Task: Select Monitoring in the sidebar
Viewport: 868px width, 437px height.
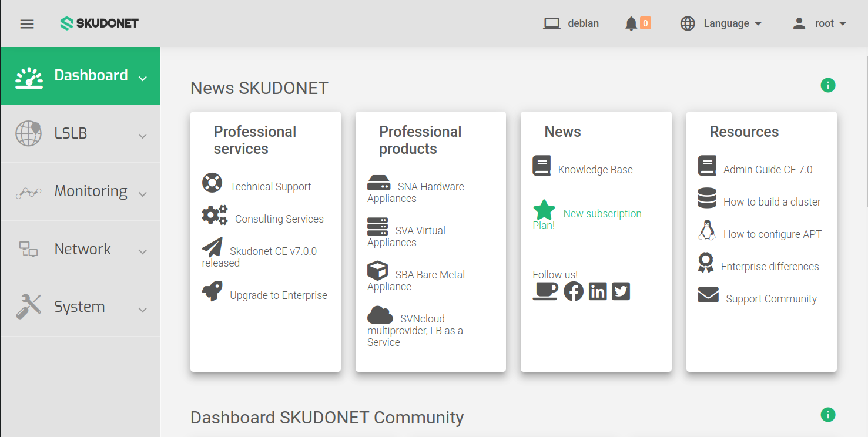Action: pos(80,191)
